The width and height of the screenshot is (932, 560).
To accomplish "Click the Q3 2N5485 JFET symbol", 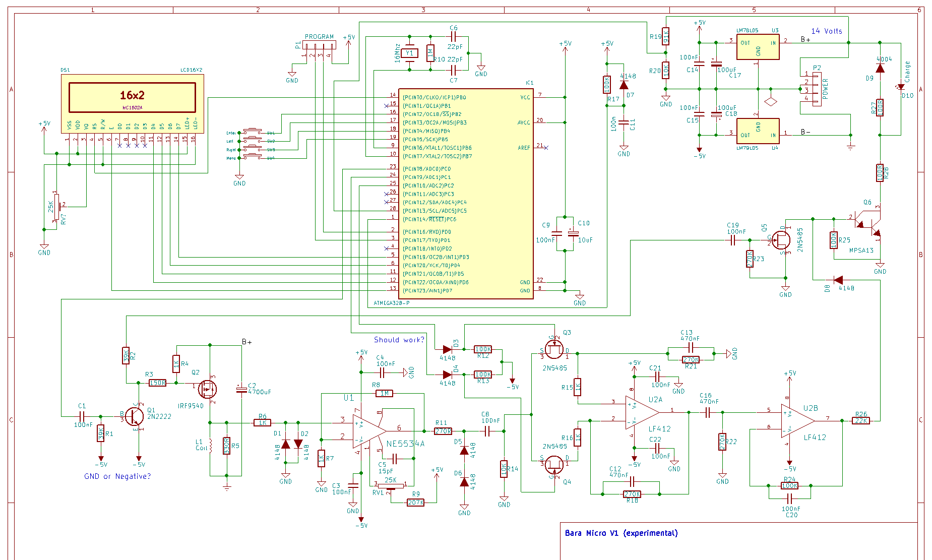I will [x=554, y=348].
